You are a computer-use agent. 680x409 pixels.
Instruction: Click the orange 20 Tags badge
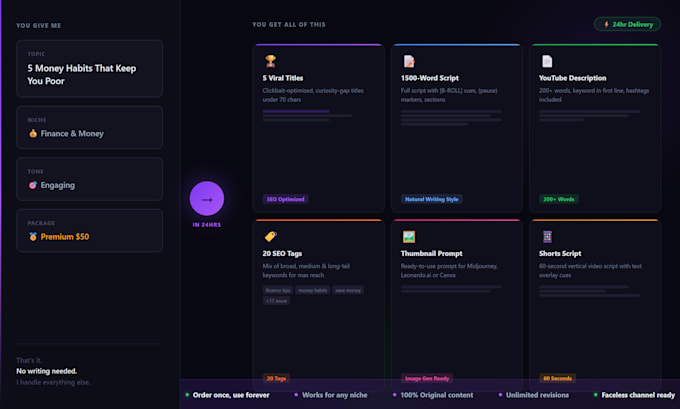pyautogui.click(x=276, y=378)
